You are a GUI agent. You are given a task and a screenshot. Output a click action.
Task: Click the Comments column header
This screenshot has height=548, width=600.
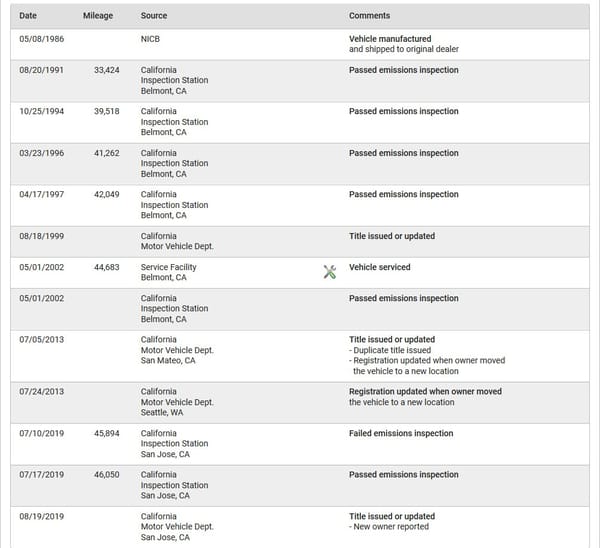tap(369, 16)
